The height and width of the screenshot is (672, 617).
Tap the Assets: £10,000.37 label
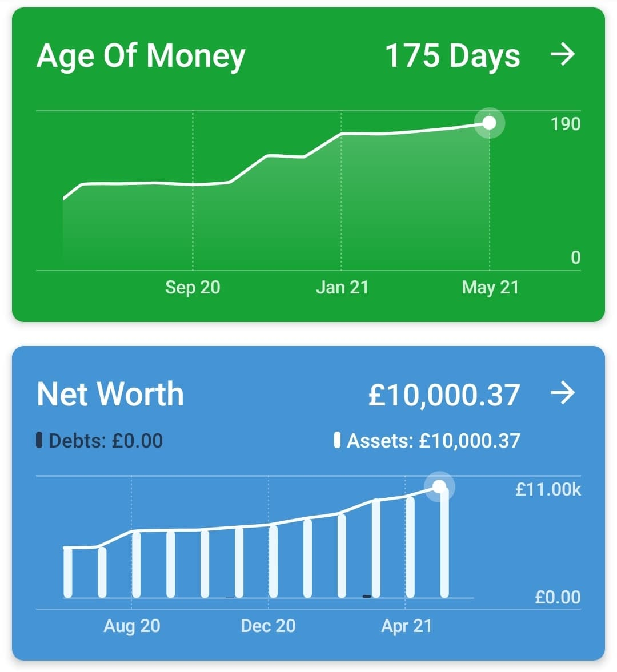click(434, 441)
